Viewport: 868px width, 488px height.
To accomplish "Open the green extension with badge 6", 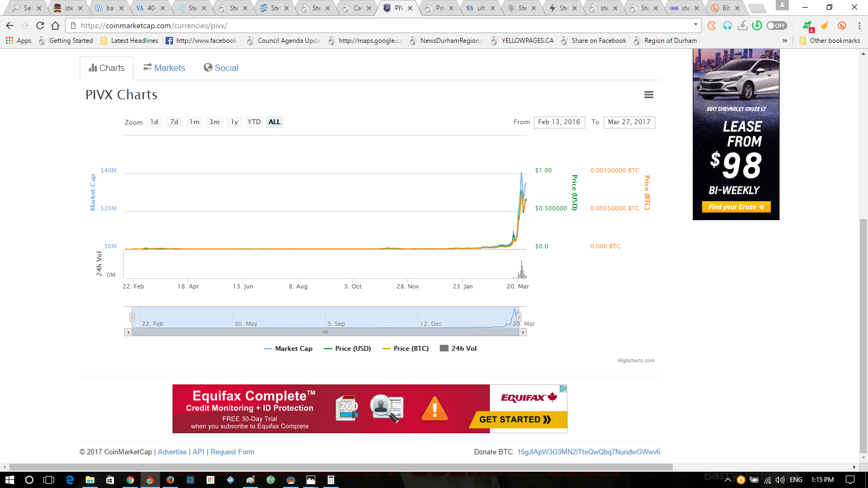I will (x=808, y=25).
